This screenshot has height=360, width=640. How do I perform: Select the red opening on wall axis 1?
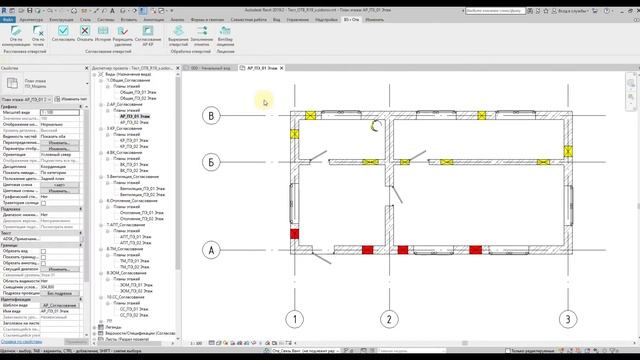pyautogui.click(x=294, y=234)
